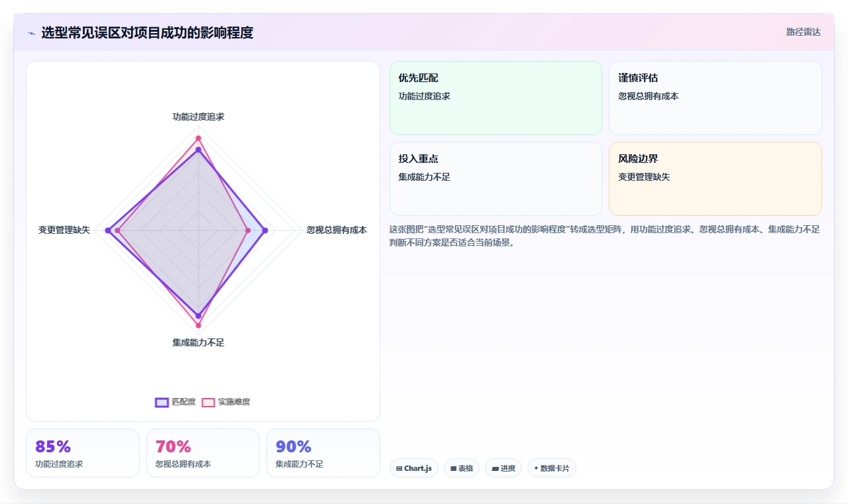Screen dimensions: 848x504
Task: Click the 集成能力不足 label under 90%
Action: click(x=299, y=464)
